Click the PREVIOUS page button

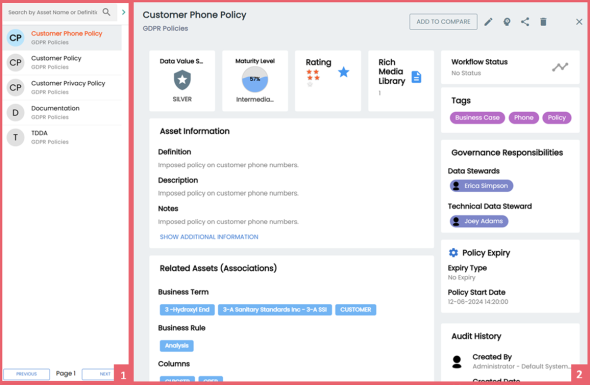pos(26,374)
